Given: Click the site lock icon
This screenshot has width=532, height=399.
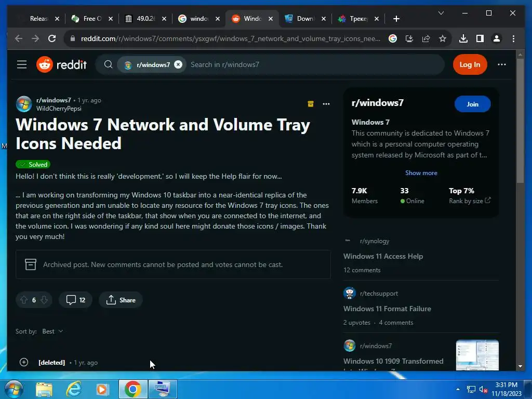Looking at the screenshot, I should click(72, 38).
